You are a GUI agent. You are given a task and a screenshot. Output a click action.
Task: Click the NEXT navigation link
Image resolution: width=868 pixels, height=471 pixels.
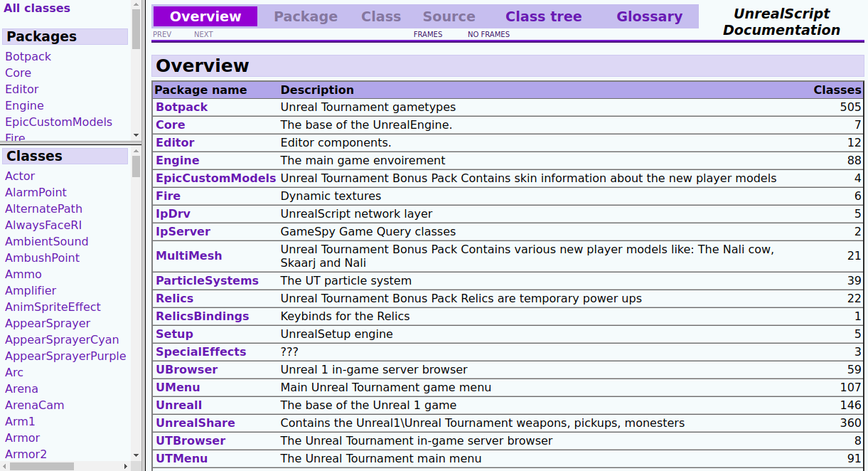[203, 34]
